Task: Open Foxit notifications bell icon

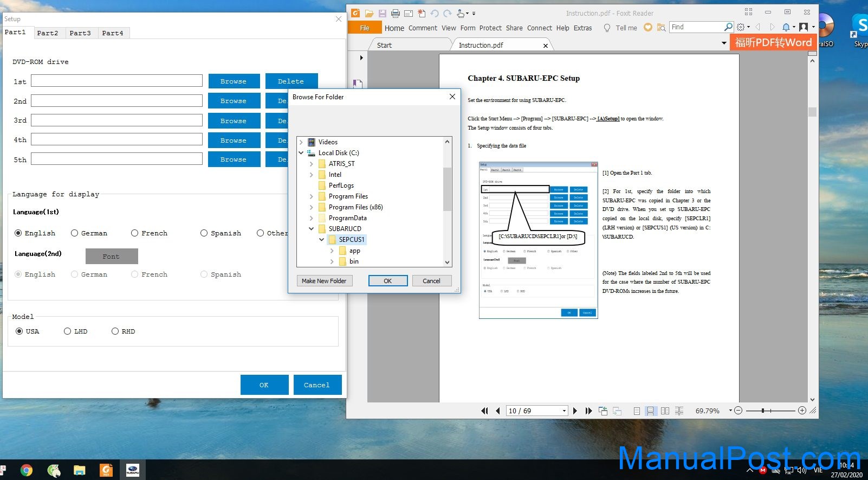Action: click(786, 27)
